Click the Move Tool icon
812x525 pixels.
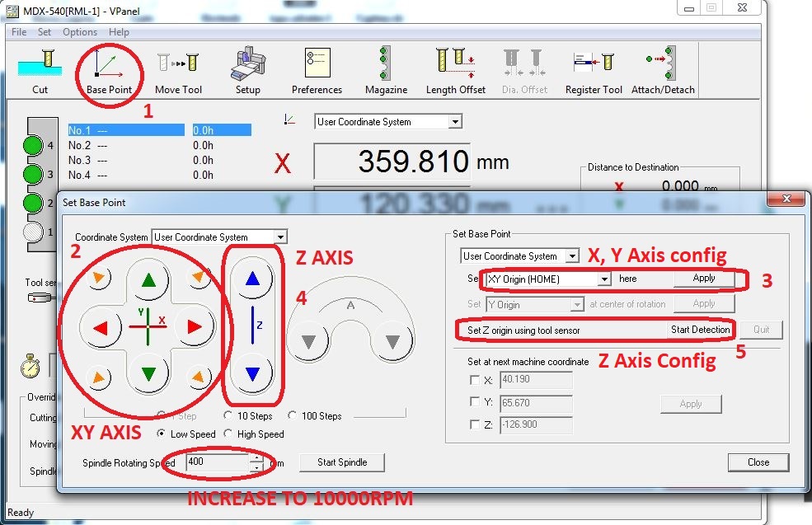click(x=179, y=71)
